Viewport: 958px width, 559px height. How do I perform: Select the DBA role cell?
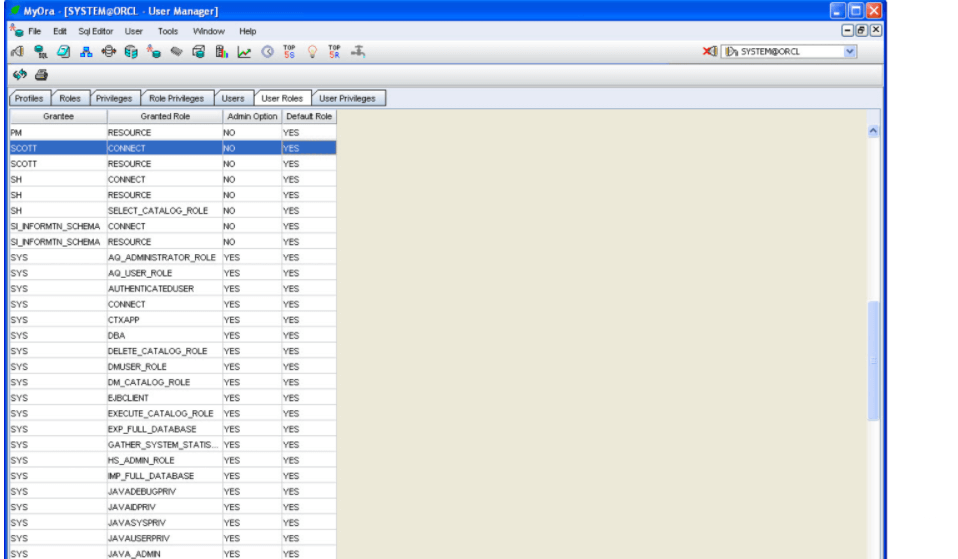tap(165, 335)
